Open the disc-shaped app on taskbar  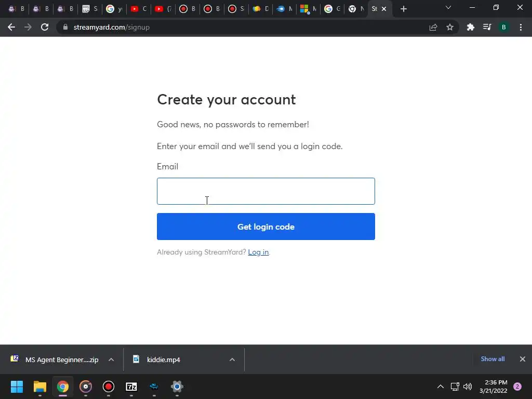pos(86,387)
